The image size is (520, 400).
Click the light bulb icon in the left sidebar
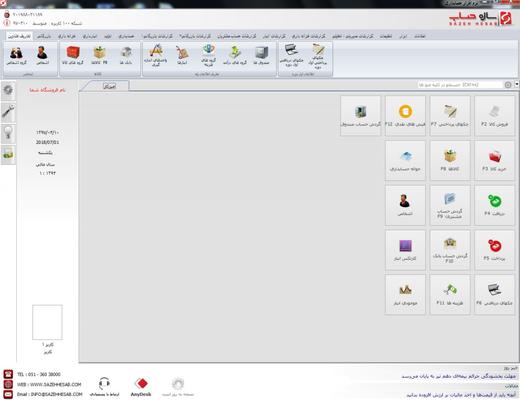tap(8, 133)
